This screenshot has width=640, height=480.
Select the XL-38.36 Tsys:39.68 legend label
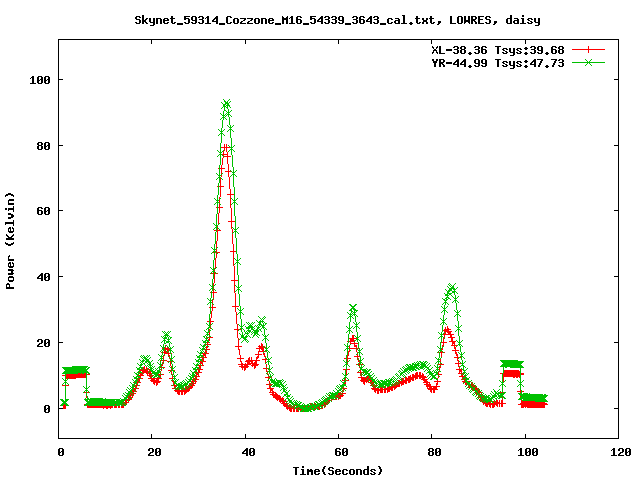(x=498, y=50)
